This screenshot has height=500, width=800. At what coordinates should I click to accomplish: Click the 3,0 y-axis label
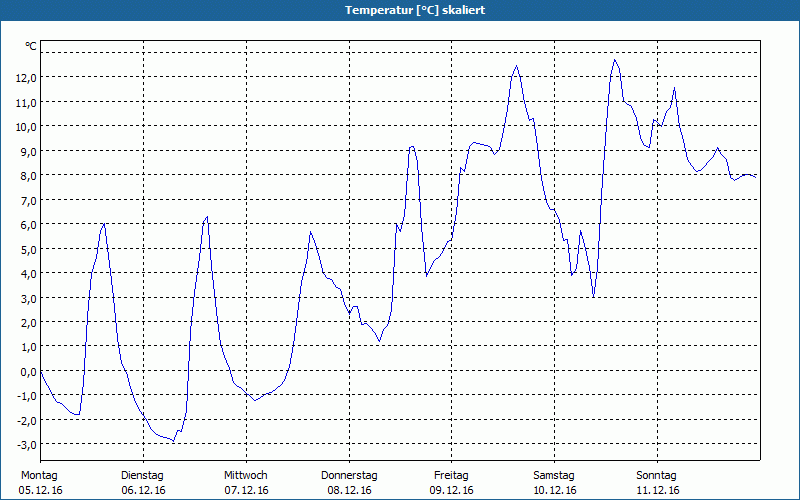(x=29, y=298)
